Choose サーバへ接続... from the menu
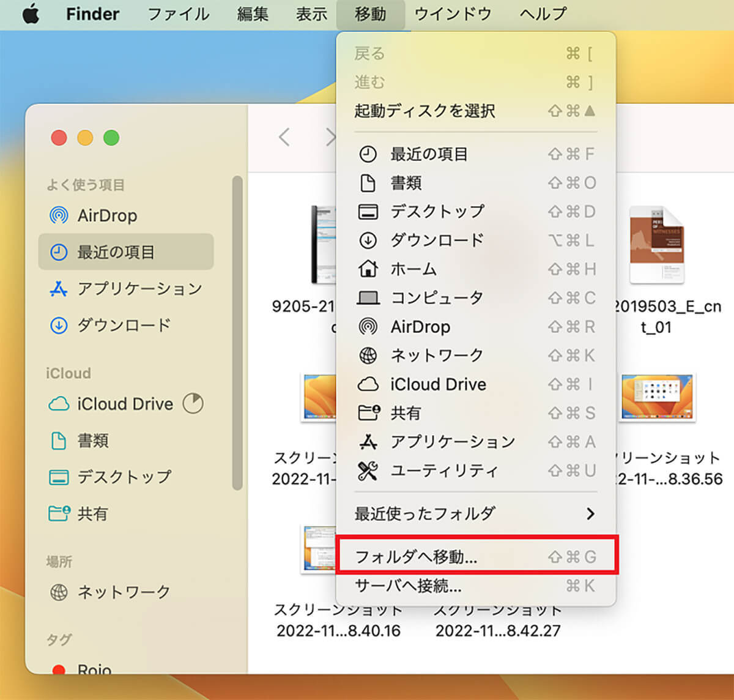734x700 pixels. pyautogui.click(x=476, y=586)
